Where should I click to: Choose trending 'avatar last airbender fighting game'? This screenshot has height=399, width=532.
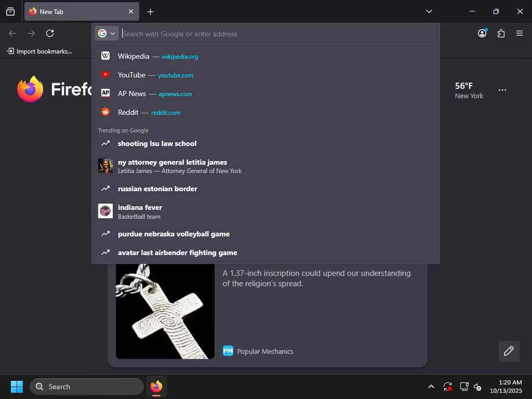pos(265,252)
